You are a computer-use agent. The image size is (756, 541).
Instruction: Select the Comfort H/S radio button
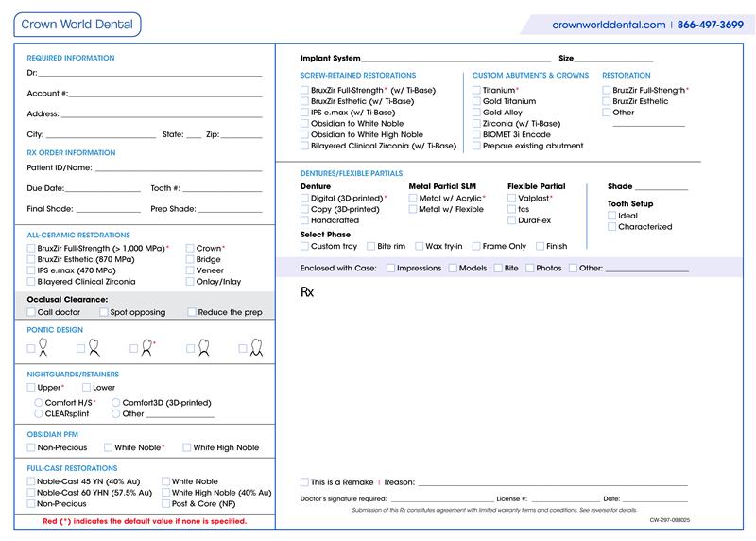point(39,403)
